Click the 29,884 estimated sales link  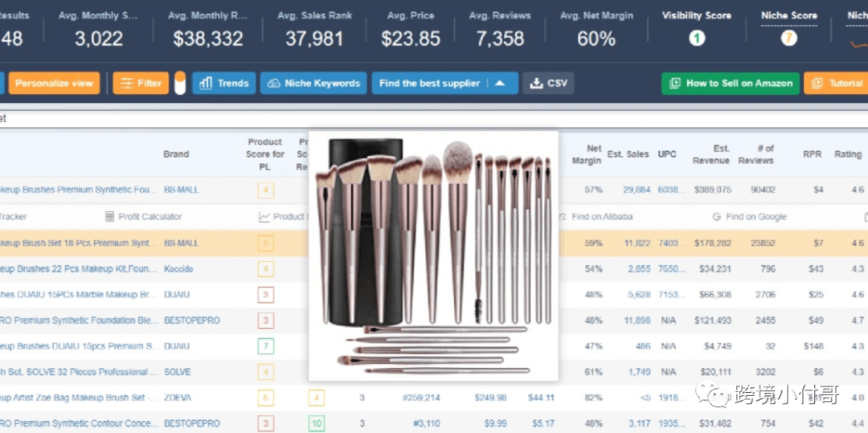click(x=637, y=190)
